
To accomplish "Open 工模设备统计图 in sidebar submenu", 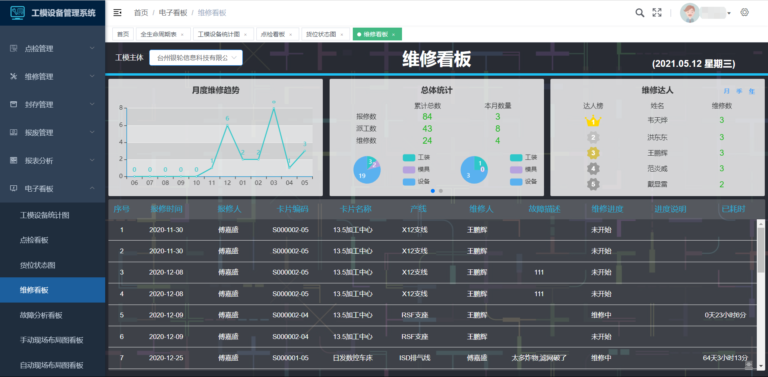I will 45,215.
